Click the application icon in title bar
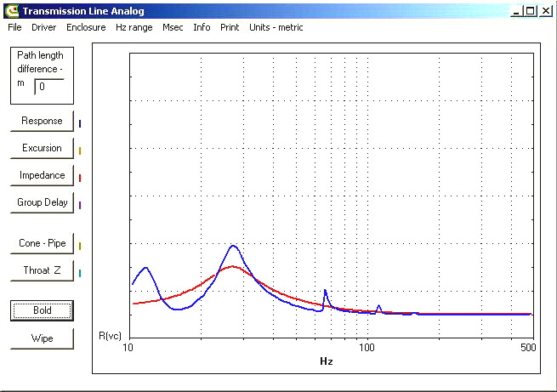Screen dimensions: 557x392 [x=13, y=11]
